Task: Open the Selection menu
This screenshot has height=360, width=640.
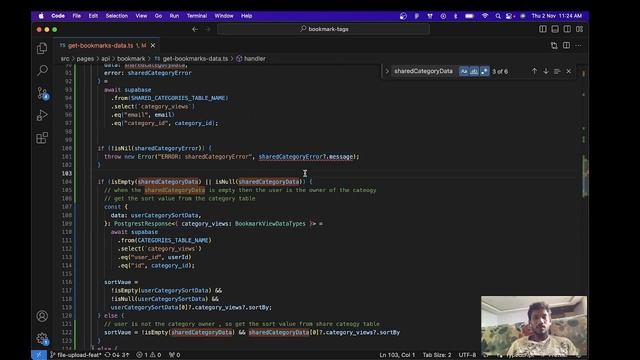Action: [117, 16]
